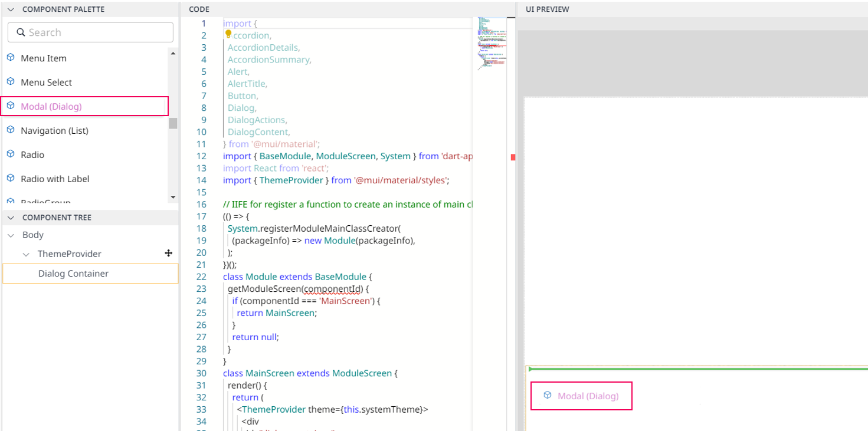The height and width of the screenshot is (431, 868).
Task: Click code line number 12
Action: click(x=201, y=156)
